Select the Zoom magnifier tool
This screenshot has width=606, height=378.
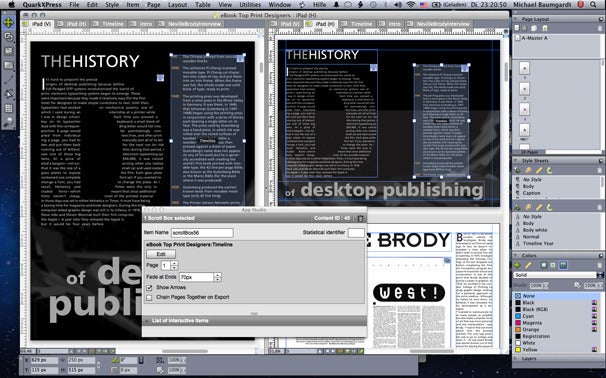8,123
